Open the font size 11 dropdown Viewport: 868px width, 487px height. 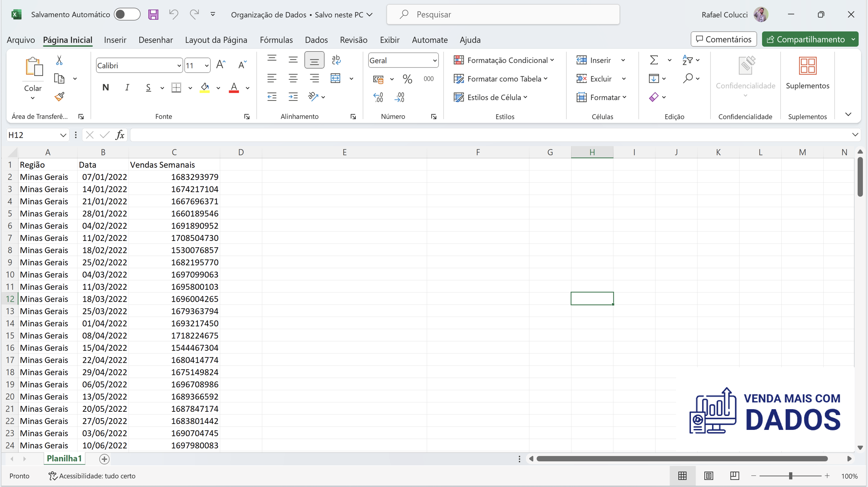[206, 66]
